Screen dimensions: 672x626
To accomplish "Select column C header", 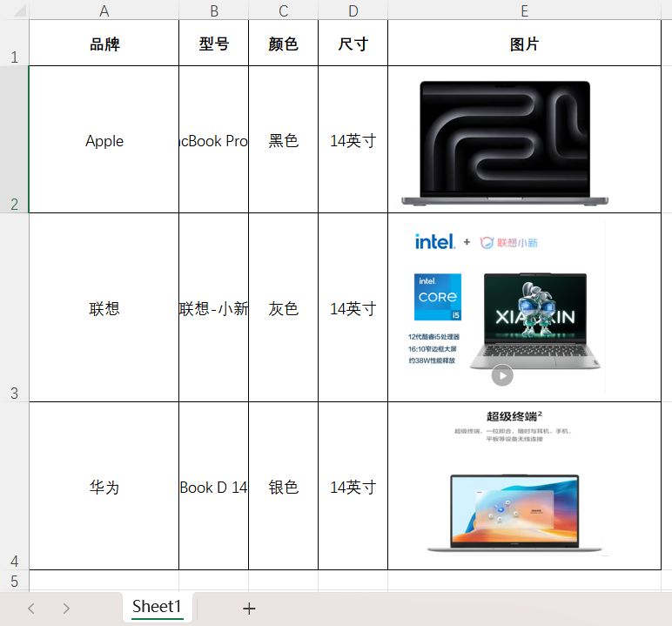I will pyautogui.click(x=283, y=10).
